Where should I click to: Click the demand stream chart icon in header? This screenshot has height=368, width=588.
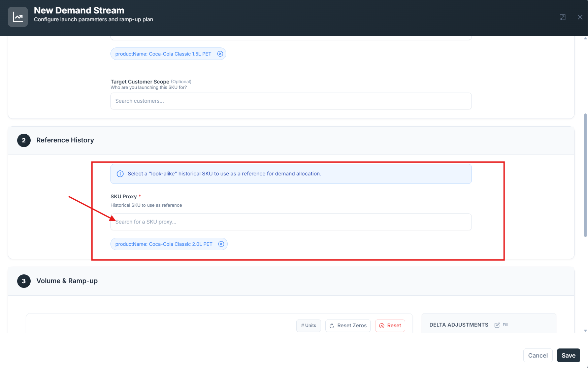(18, 17)
